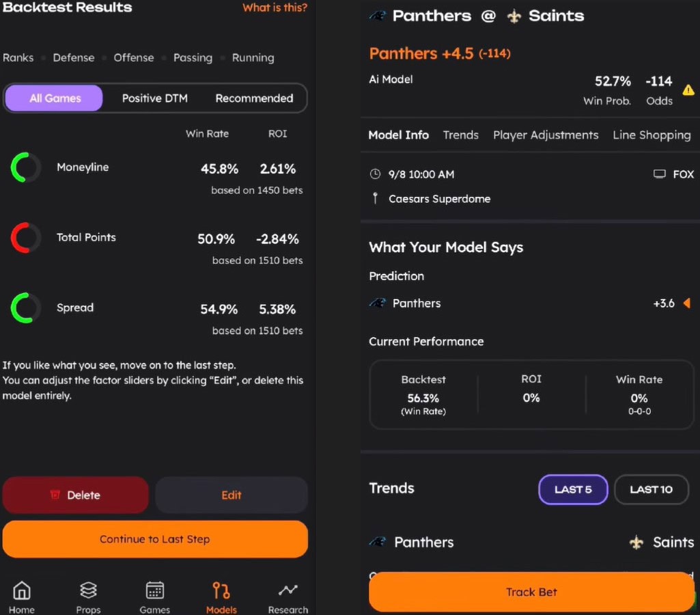Click the 52.7% win probability value
700x615 pixels.
(x=613, y=81)
